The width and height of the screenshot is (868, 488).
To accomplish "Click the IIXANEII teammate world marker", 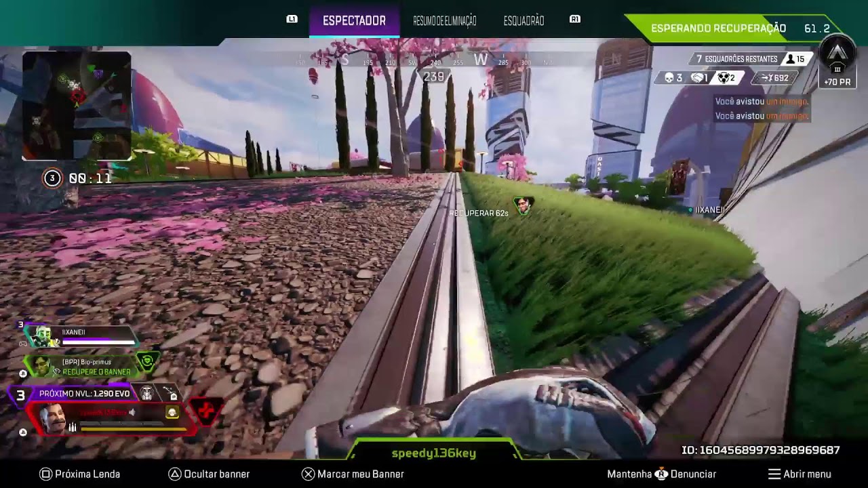I will pos(707,210).
